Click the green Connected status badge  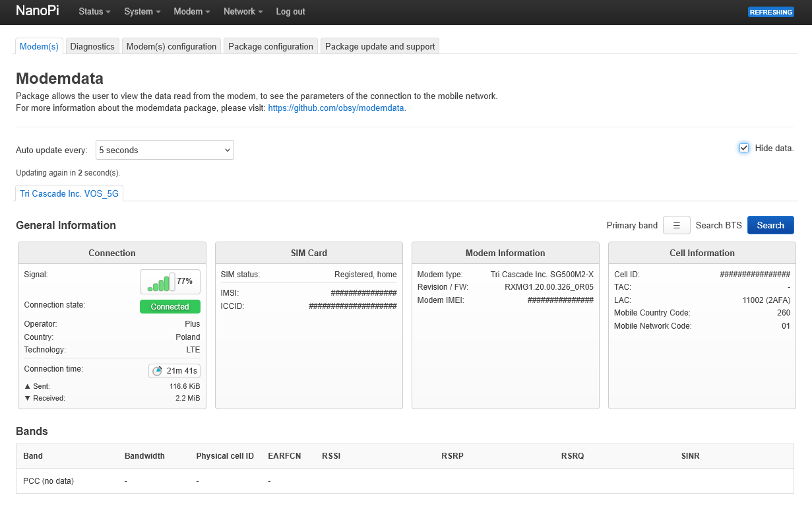(x=170, y=307)
